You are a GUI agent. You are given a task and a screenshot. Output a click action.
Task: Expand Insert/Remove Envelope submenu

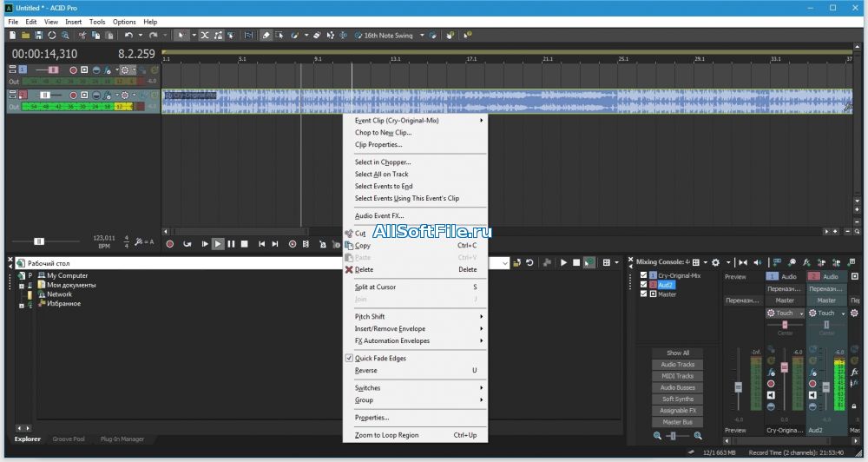pos(415,328)
